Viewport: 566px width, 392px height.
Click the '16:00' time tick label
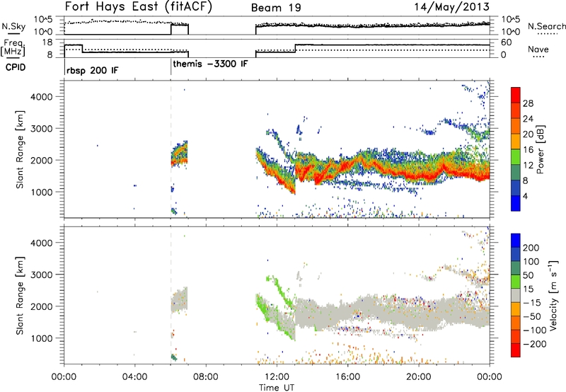(347, 377)
